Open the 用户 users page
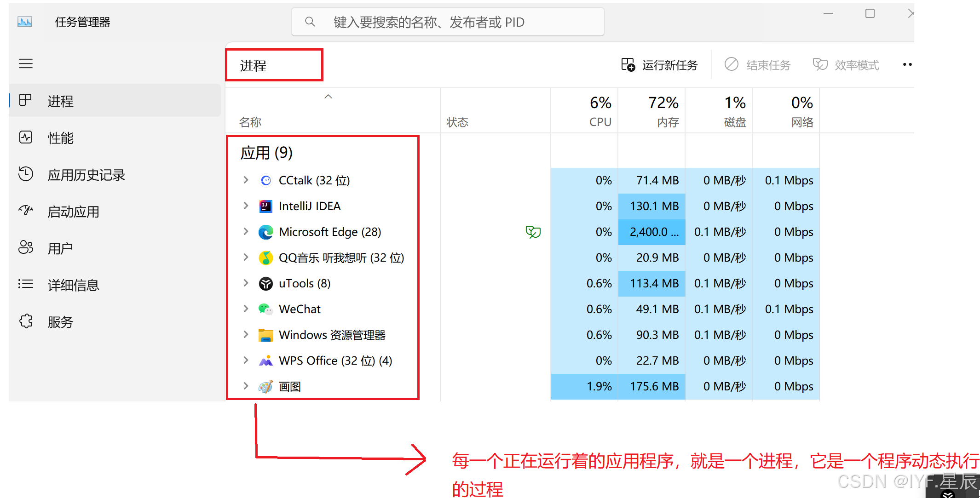 [x=60, y=248]
